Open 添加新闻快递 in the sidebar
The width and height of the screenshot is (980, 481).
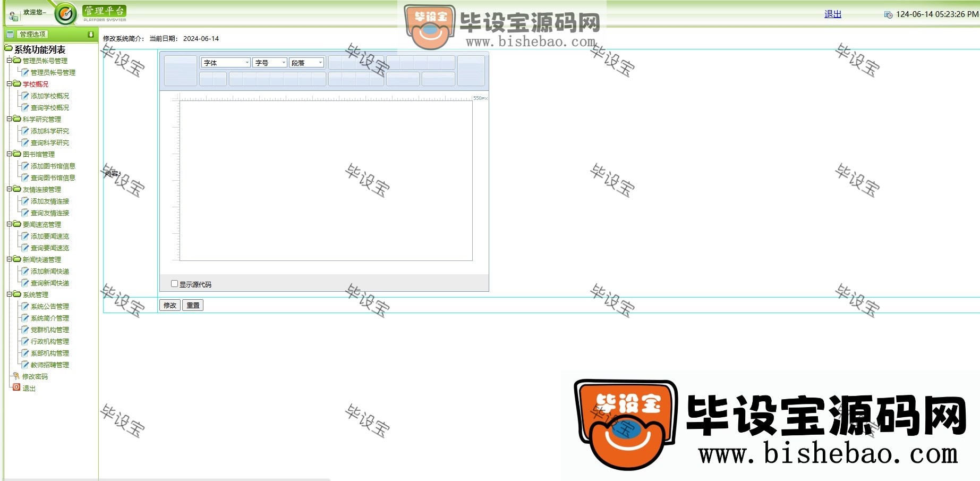50,272
